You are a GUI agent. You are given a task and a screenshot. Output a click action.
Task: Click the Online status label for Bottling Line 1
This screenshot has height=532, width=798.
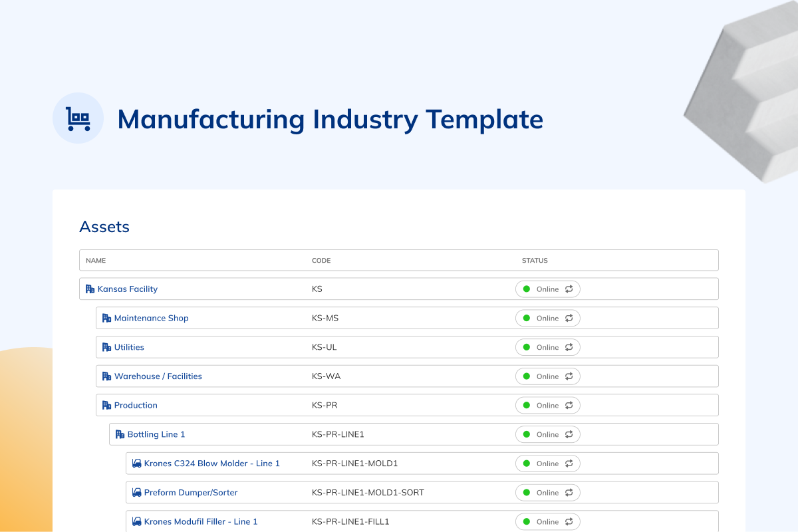(x=548, y=435)
